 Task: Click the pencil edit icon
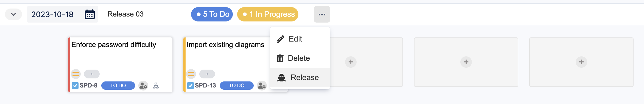tap(280, 39)
